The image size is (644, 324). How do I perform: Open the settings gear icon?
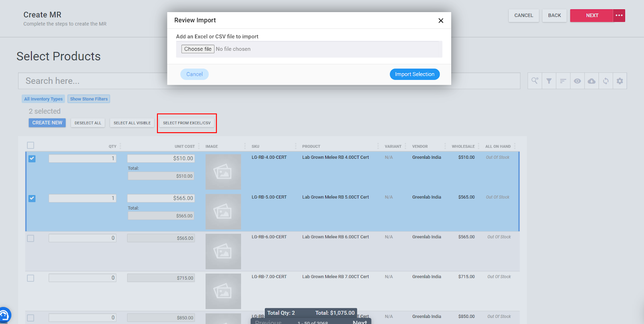(x=620, y=81)
